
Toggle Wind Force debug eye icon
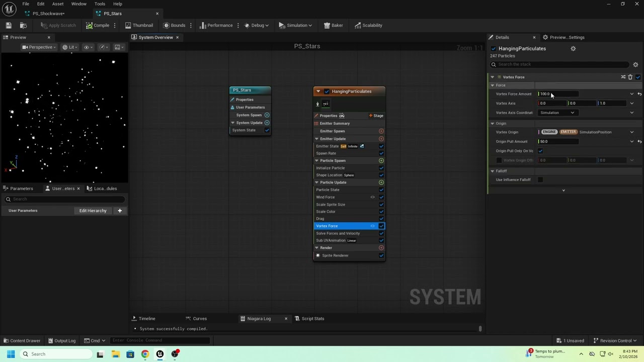[x=373, y=197]
